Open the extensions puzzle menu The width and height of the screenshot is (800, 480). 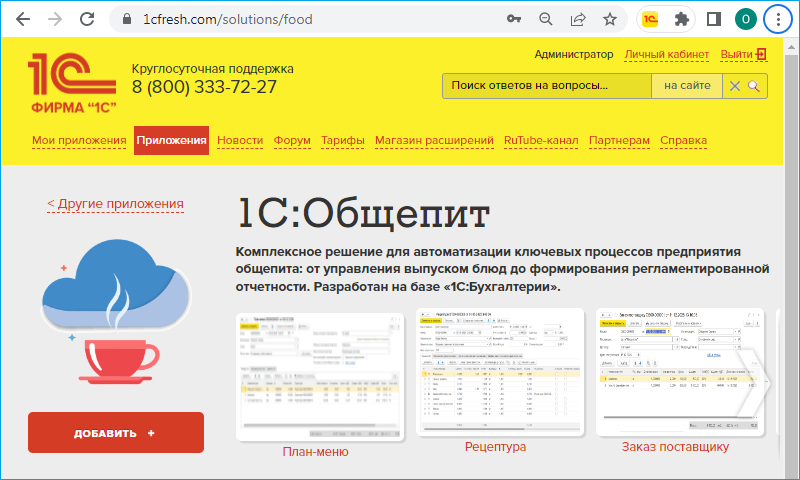tap(682, 19)
